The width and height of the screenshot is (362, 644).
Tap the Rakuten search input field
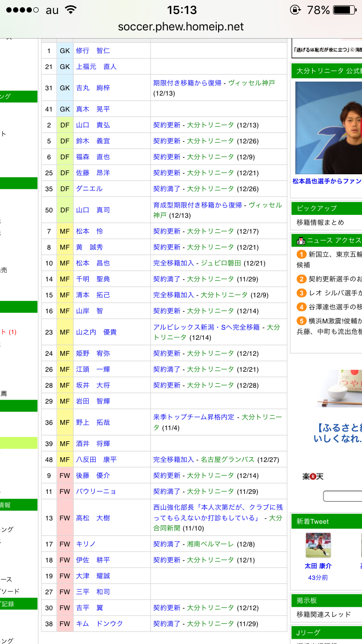tap(343, 496)
